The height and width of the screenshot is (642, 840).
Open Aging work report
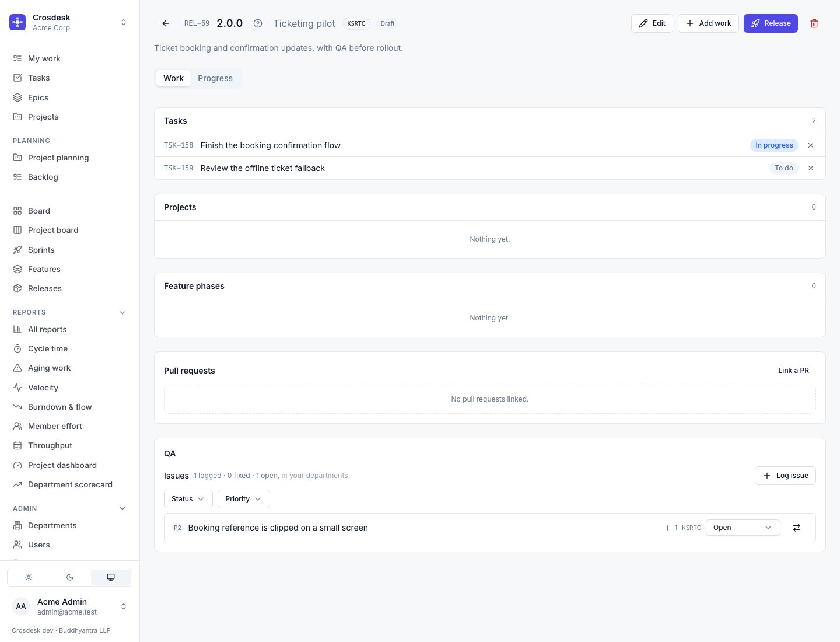69,368
